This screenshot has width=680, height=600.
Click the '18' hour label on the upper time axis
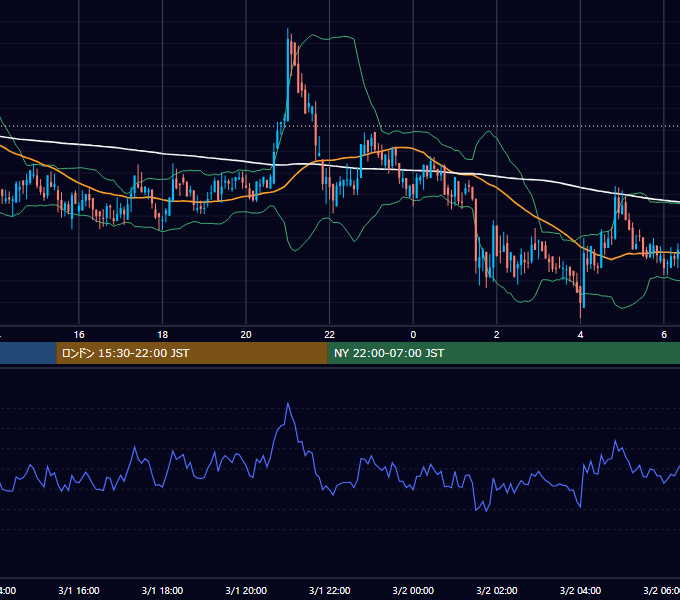(x=162, y=335)
